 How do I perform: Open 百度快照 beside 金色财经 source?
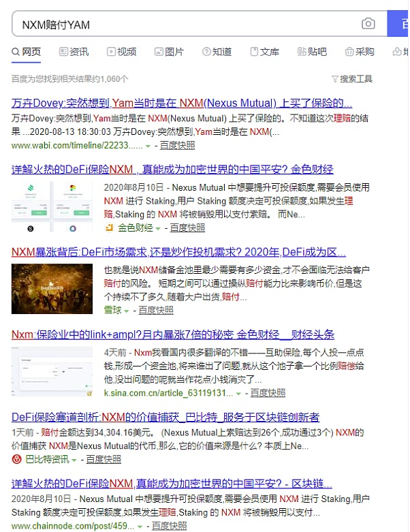point(187,228)
